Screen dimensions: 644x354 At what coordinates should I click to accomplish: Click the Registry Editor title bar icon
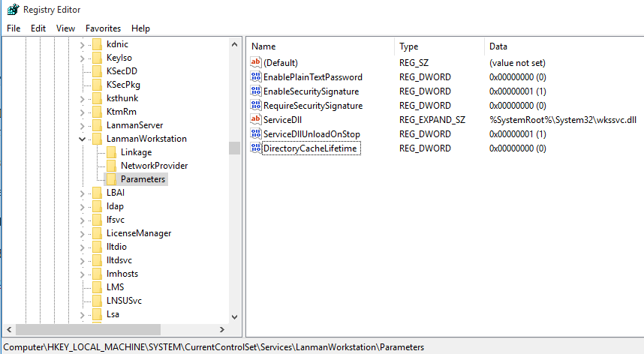[x=12, y=10]
